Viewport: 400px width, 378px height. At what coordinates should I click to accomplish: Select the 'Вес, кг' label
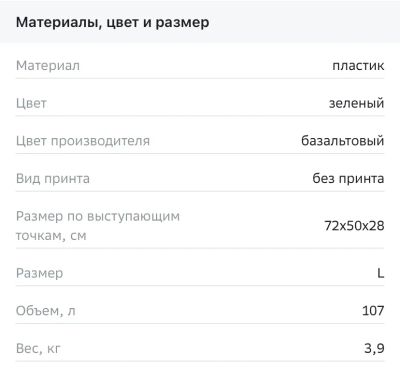(x=38, y=349)
